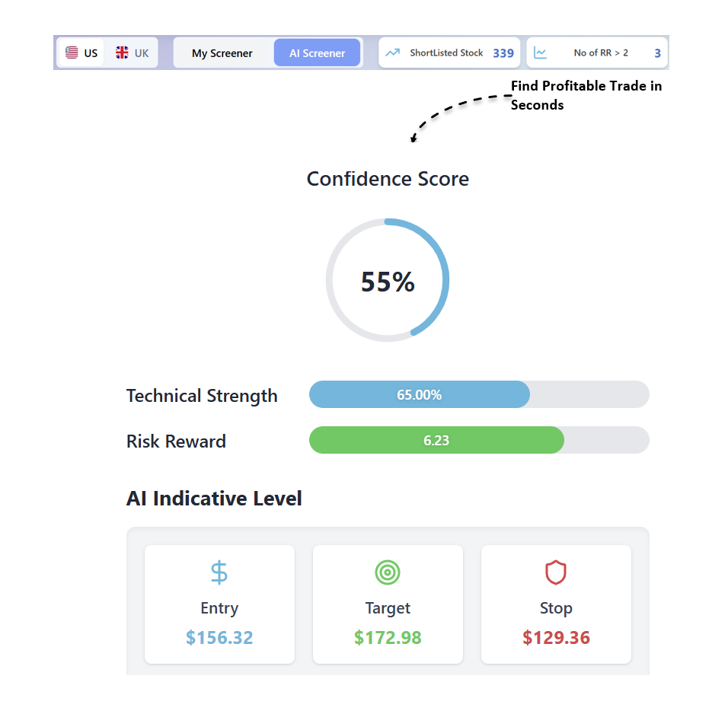Expand the AI Indicative Level section
This screenshot has width=728, height=714.
point(215,499)
